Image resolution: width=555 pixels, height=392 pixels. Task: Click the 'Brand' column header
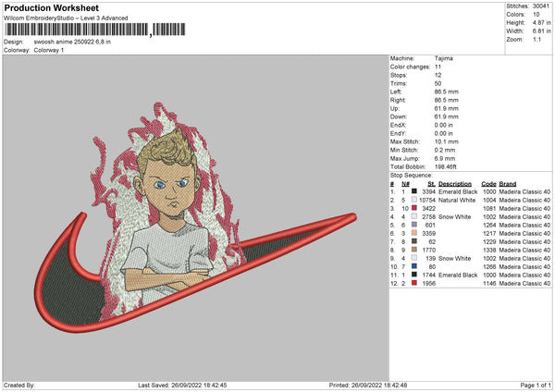click(x=508, y=184)
